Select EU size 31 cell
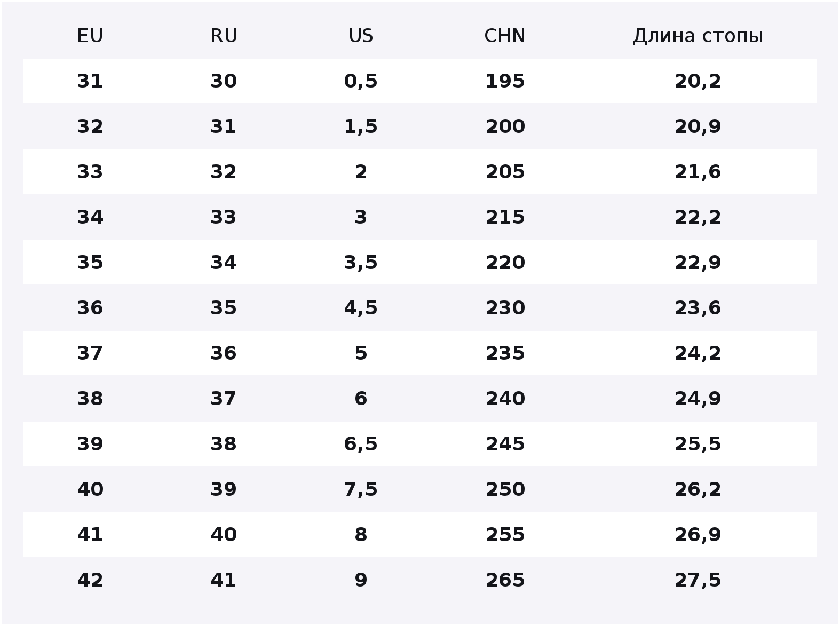The image size is (840, 626). [x=90, y=81]
